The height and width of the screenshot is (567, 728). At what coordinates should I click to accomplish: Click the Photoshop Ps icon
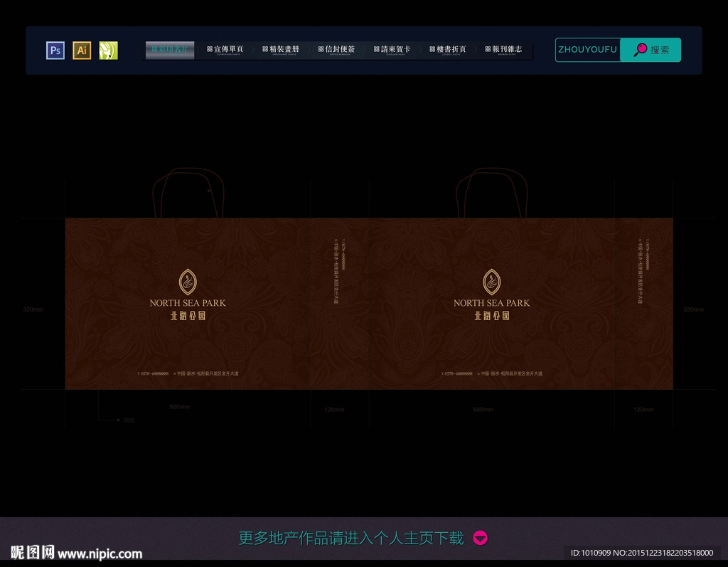tap(55, 51)
